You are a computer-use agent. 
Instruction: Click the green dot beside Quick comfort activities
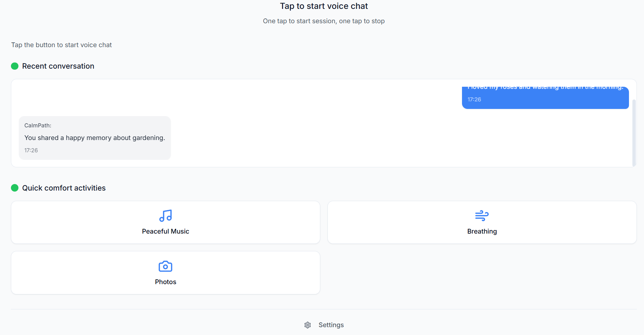pos(15,188)
